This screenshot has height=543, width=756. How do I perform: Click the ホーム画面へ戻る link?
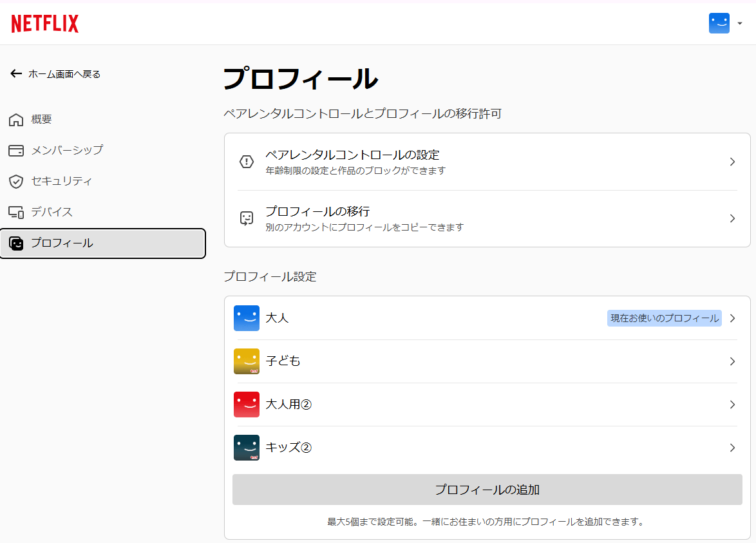pos(64,74)
